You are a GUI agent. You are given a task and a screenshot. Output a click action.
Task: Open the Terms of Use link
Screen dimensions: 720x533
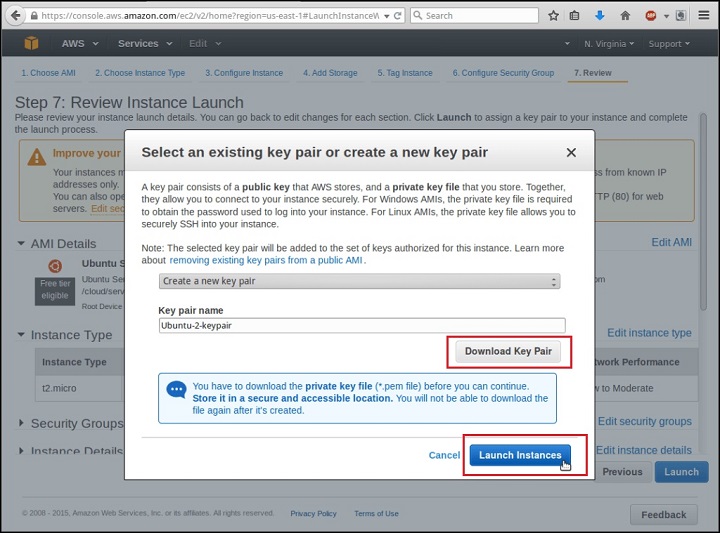pyautogui.click(x=376, y=514)
